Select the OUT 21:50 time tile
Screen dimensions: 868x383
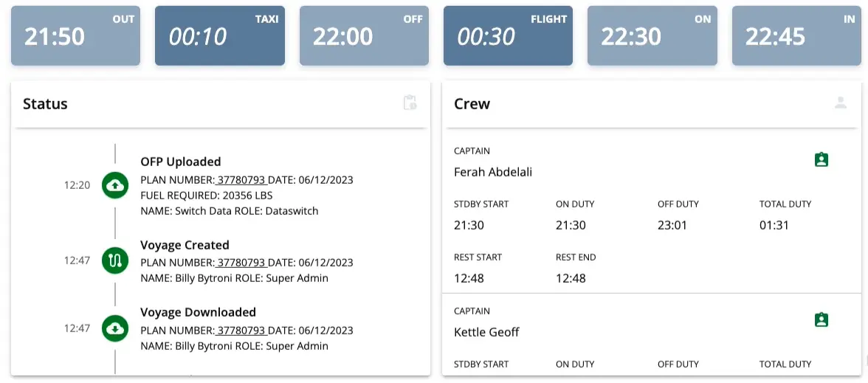point(75,36)
